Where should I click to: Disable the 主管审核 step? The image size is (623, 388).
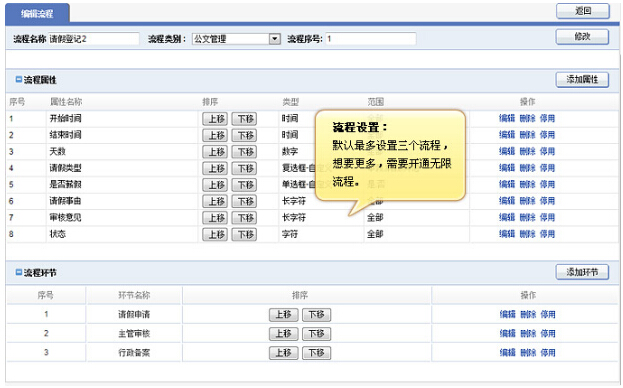(x=548, y=333)
